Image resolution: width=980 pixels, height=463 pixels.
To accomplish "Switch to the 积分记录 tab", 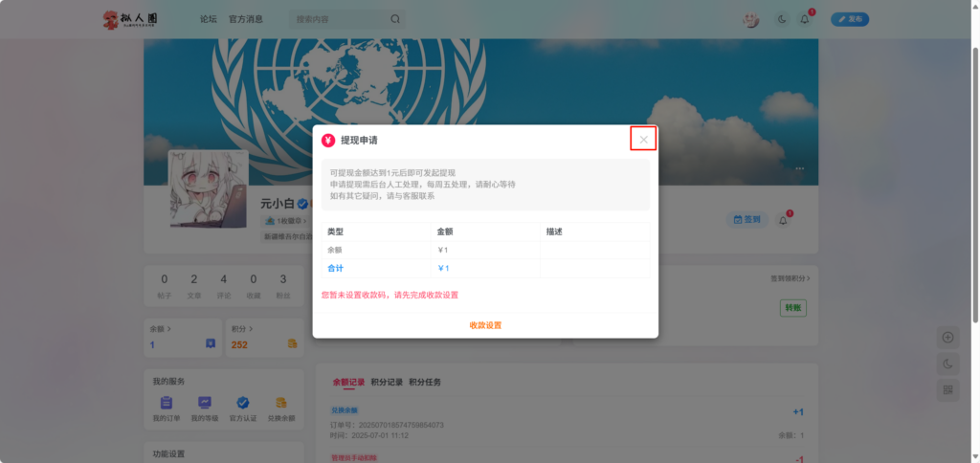I will tap(387, 382).
